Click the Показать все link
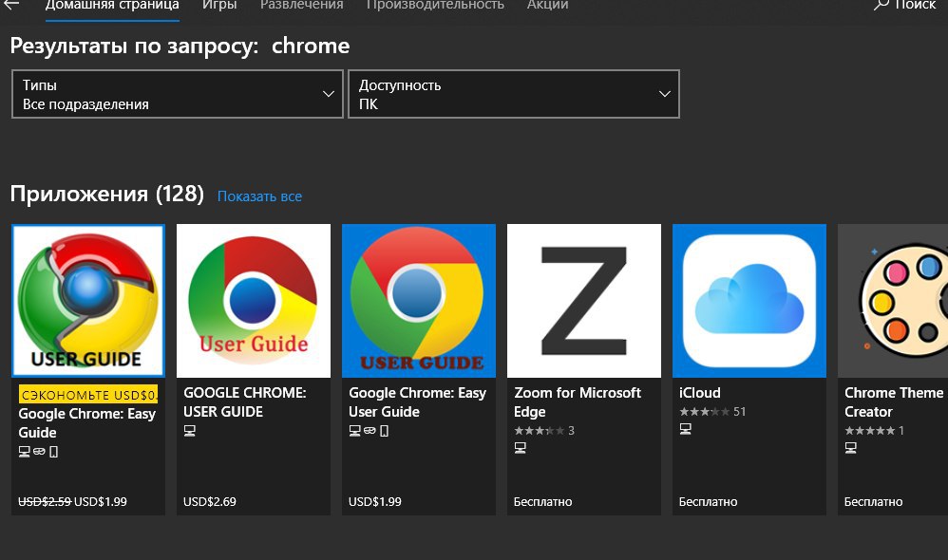The height and width of the screenshot is (560, 948). [259, 196]
